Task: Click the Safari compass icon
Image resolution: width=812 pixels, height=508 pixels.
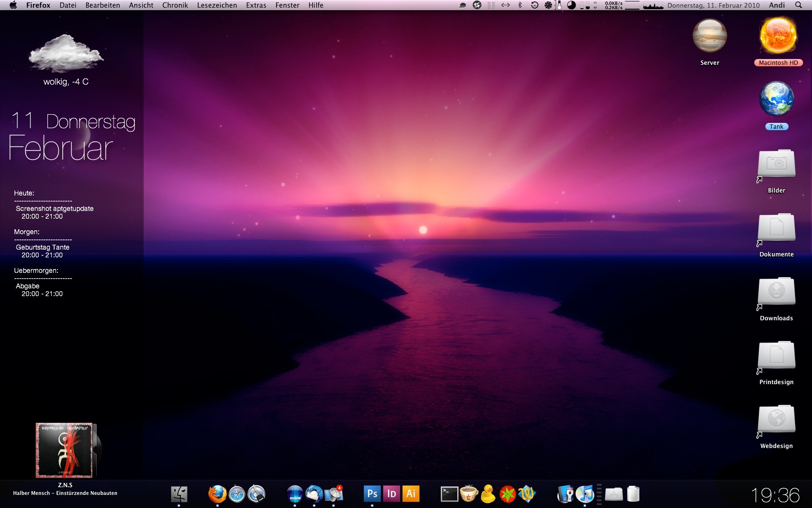Action: 237,494
